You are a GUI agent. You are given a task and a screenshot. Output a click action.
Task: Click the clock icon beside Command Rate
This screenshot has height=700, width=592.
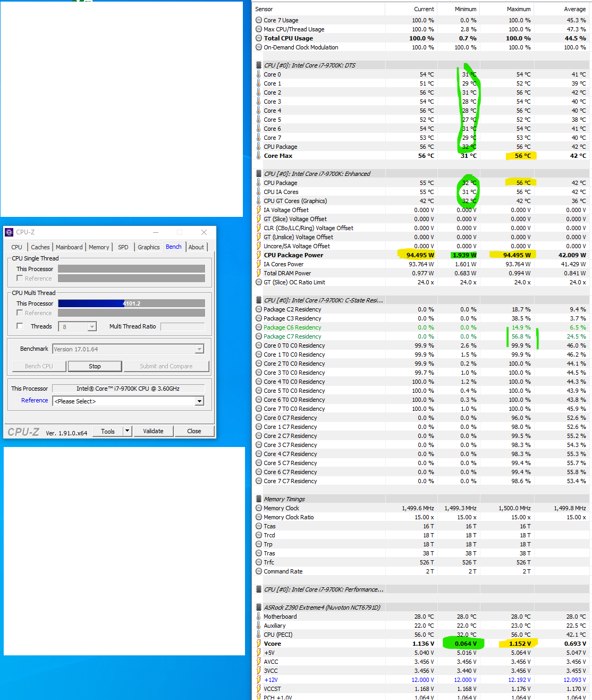click(x=259, y=571)
